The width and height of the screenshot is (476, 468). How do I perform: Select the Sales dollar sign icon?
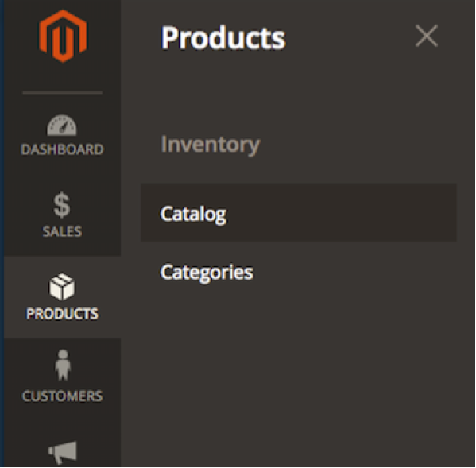pyautogui.click(x=62, y=205)
